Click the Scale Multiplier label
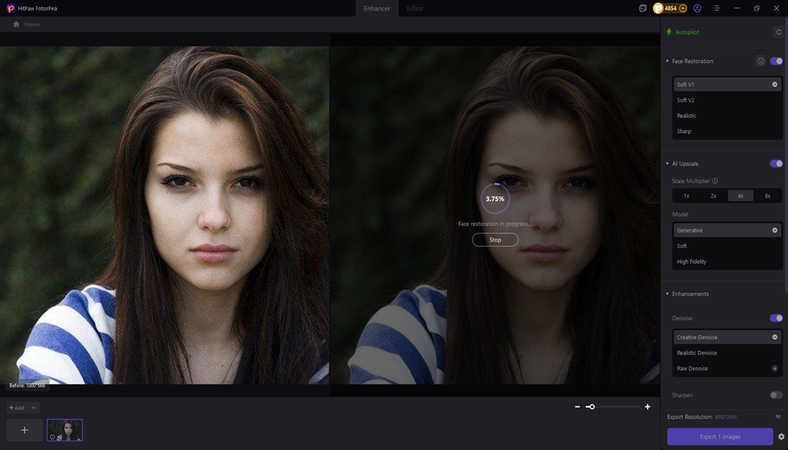The image size is (788, 450). coord(691,181)
